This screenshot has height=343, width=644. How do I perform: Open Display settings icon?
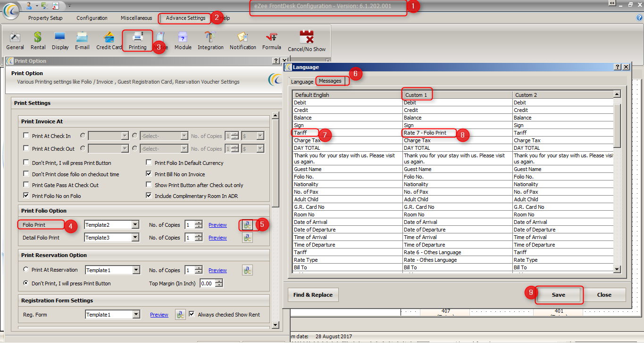pos(60,41)
